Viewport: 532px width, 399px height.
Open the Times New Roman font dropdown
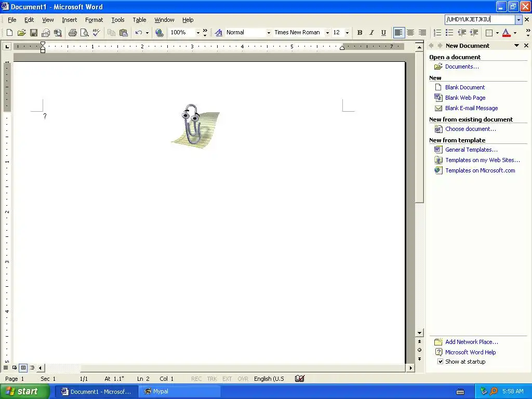[327, 33]
